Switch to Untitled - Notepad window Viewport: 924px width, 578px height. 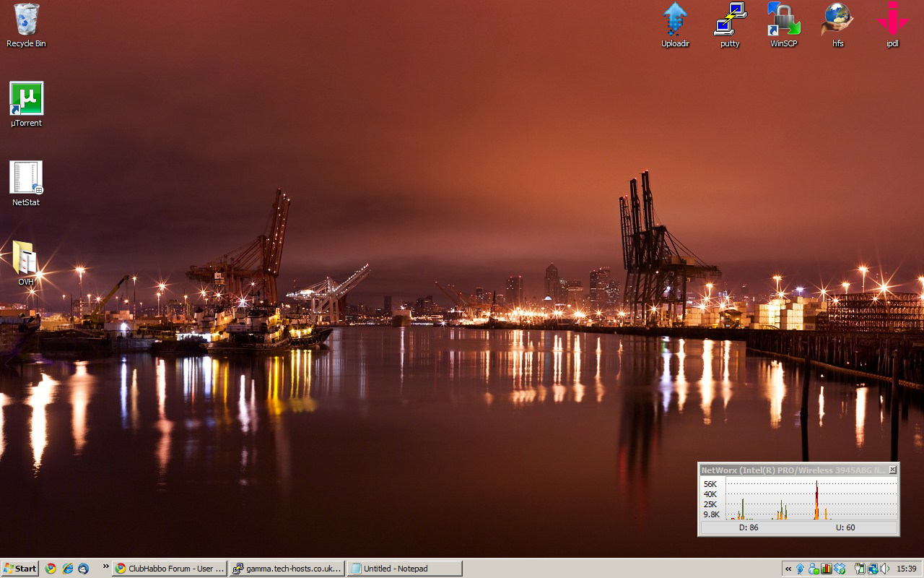coord(404,569)
